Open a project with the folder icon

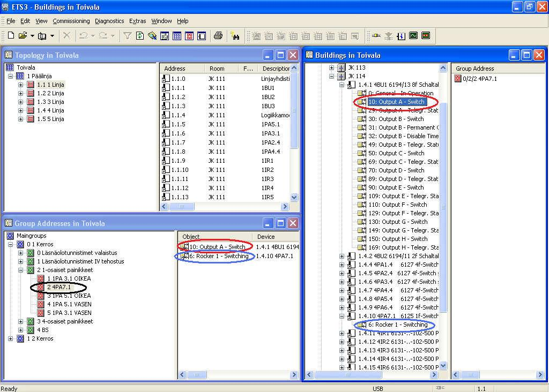point(23,36)
